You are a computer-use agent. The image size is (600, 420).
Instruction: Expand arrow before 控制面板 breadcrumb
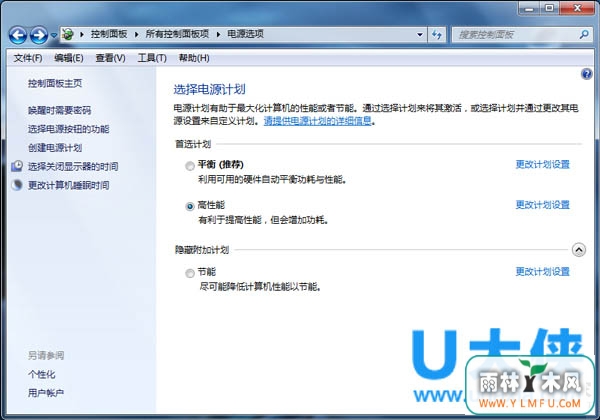[82, 35]
